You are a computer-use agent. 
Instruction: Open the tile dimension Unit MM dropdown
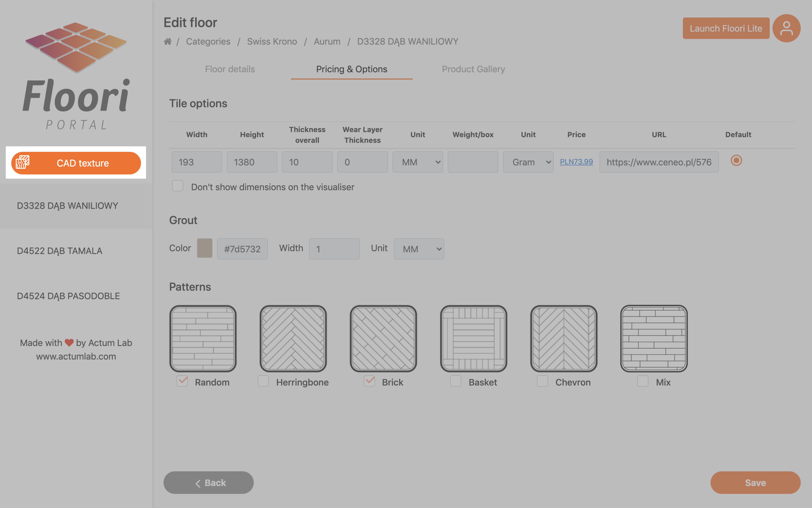coord(418,162)
